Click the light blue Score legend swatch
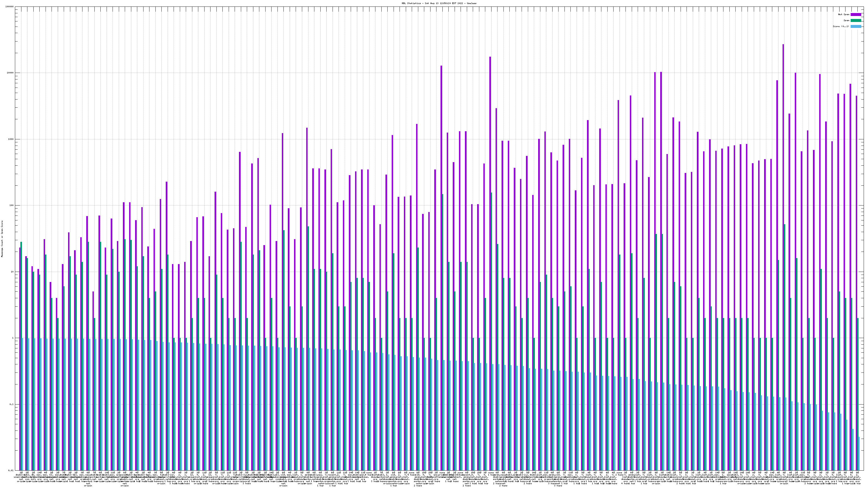This screenshot has width=868, height=488. [856, 26]
